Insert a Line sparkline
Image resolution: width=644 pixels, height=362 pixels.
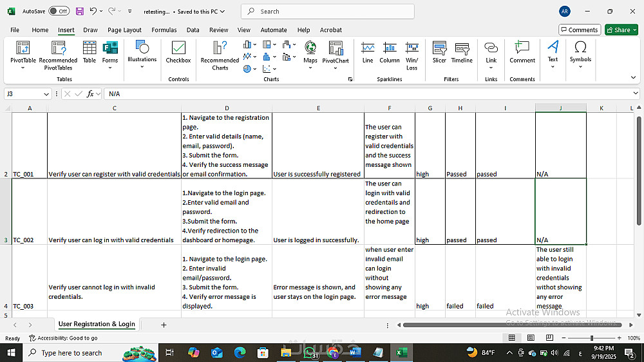(x=368, y=52)
